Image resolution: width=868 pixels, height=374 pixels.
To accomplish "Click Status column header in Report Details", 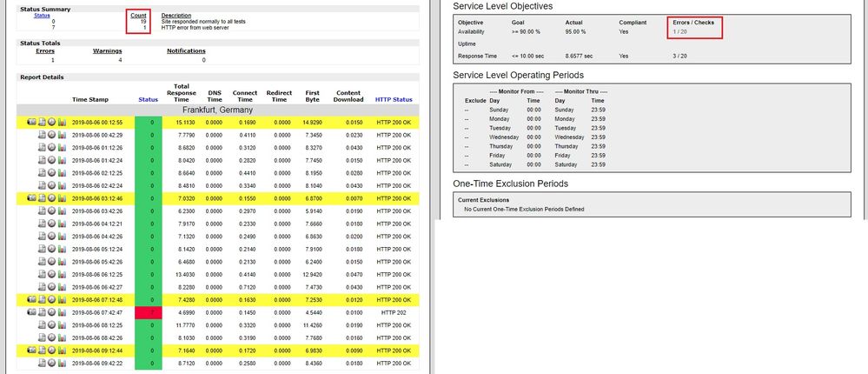I will [x=148, y=99].
